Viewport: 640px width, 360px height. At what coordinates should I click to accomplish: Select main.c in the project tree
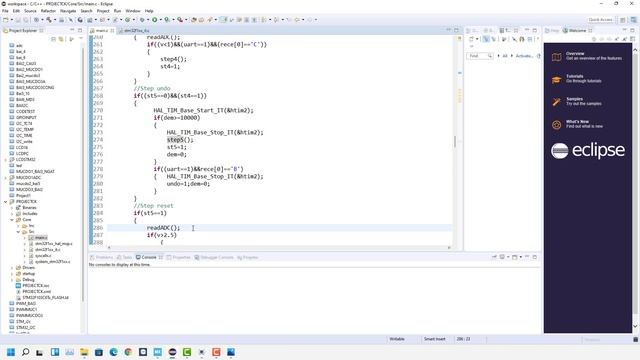(41, 238)
